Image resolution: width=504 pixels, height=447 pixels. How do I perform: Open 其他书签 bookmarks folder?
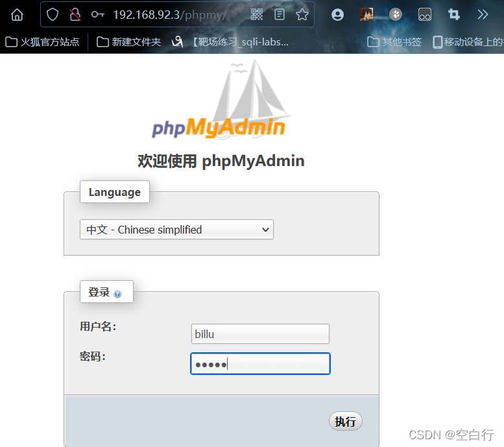point(394,42)
